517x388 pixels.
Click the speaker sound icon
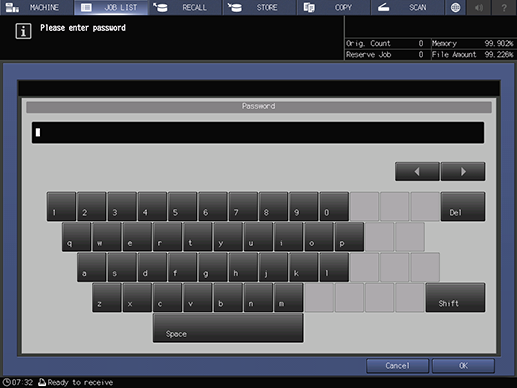tap(479, 7)
